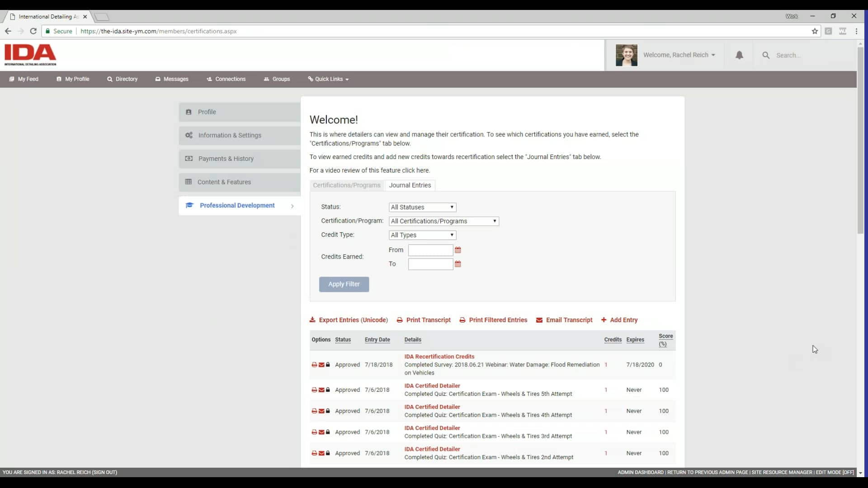Click the lock icon on the first entry row
The image size is (868, 488).
tap(328, 365)
